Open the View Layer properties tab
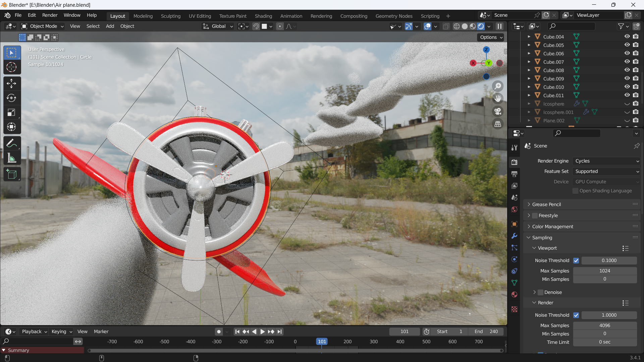Viewport: 644px width, 362px height. tap(514, 186)
